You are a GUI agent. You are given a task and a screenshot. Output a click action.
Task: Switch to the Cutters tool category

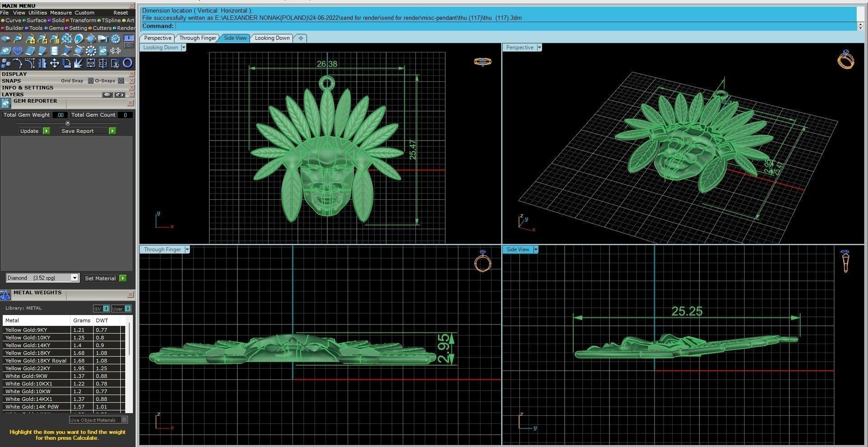[x=100, y=28]
